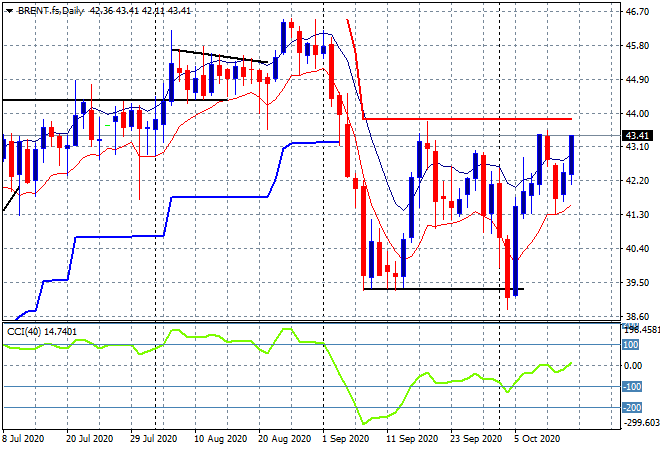Click the 1 Sep 2020 date label
Screen dimensions: 660x450
coord(345,439)
